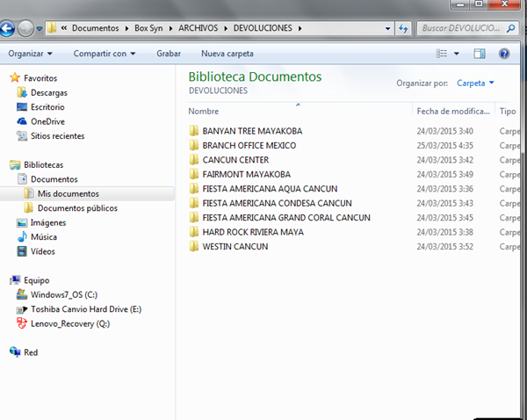527x420 pixels.
Task: Open the view options dropdown arrow
Action: [x=457, y=54]
